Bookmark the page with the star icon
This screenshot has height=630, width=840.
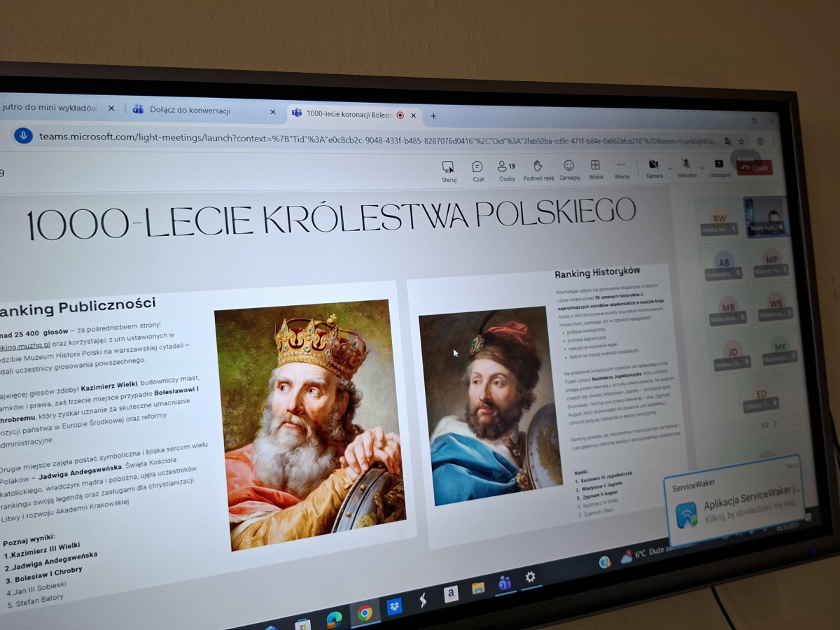pos(741,141)
